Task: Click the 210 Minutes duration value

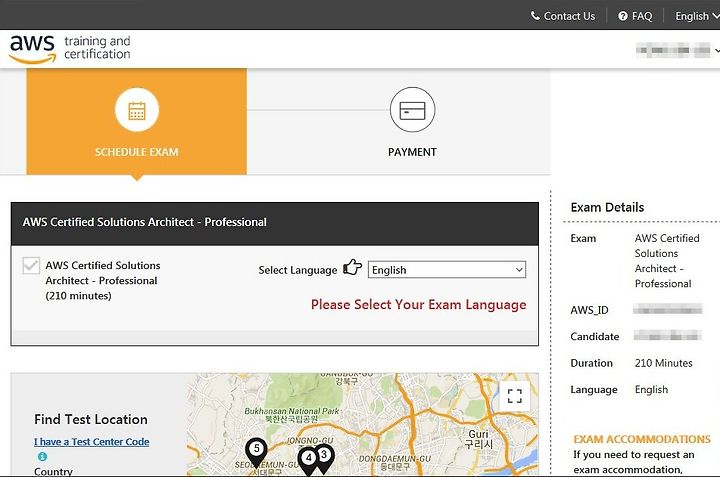Action: click(664, 363)
